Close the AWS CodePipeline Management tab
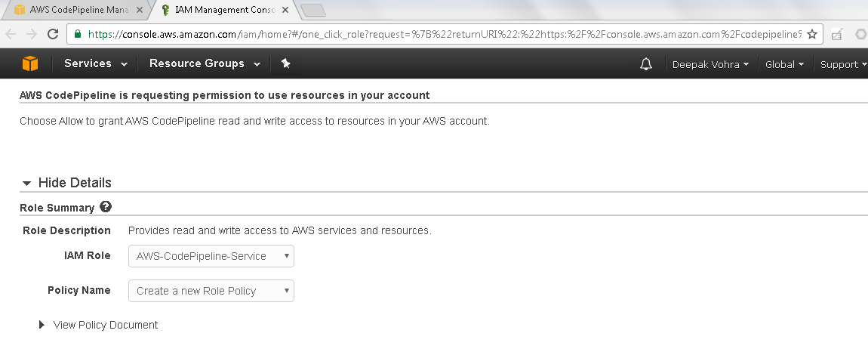Viewport: 868px width, 352px height. pyautogui.click(x=139, y=10)
